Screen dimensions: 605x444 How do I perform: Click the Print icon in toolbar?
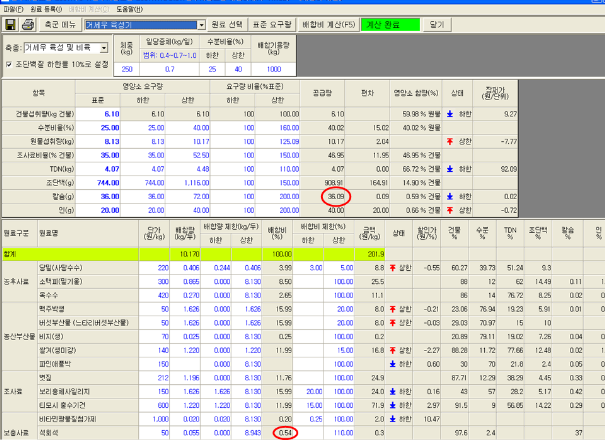click(x=28, y=25)
